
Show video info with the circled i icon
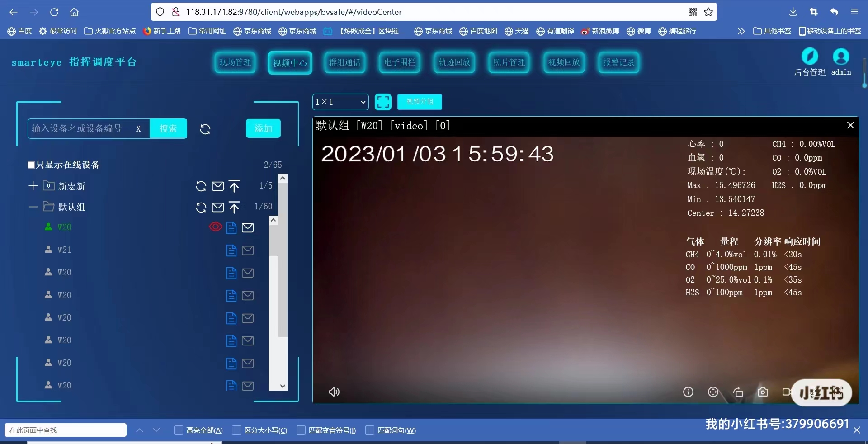click(688, 392)
